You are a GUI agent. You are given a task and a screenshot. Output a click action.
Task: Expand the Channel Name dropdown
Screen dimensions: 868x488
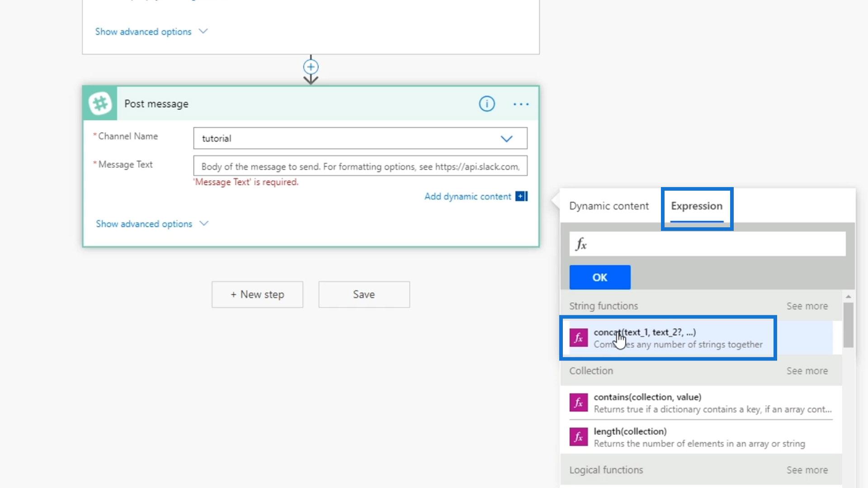[x=506, y=139]
